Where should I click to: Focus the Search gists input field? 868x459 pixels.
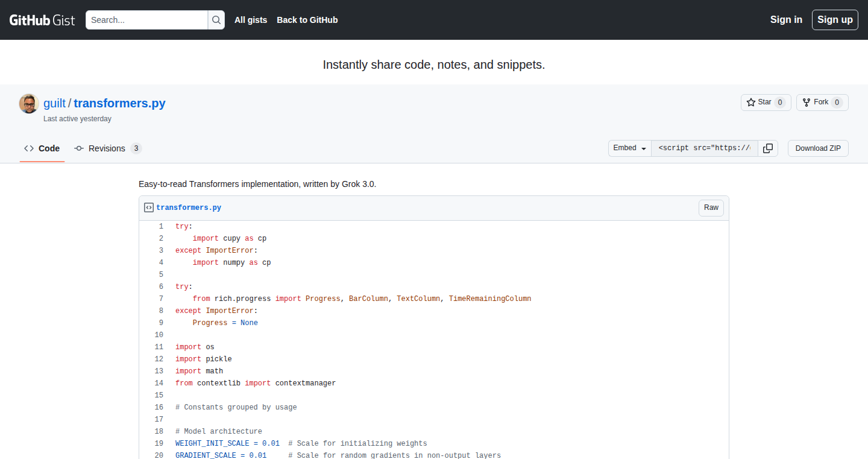[147, 20]
